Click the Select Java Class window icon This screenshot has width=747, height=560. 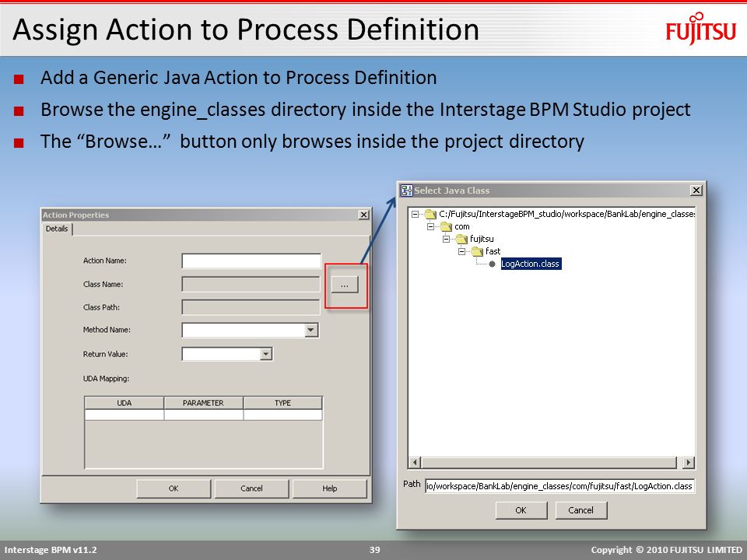406,191
